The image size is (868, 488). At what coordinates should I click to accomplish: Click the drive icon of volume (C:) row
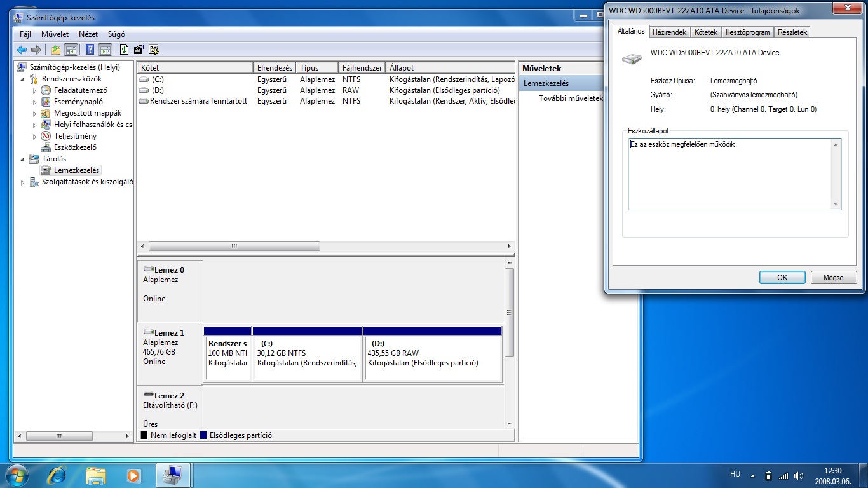click(x=144, y=79)
